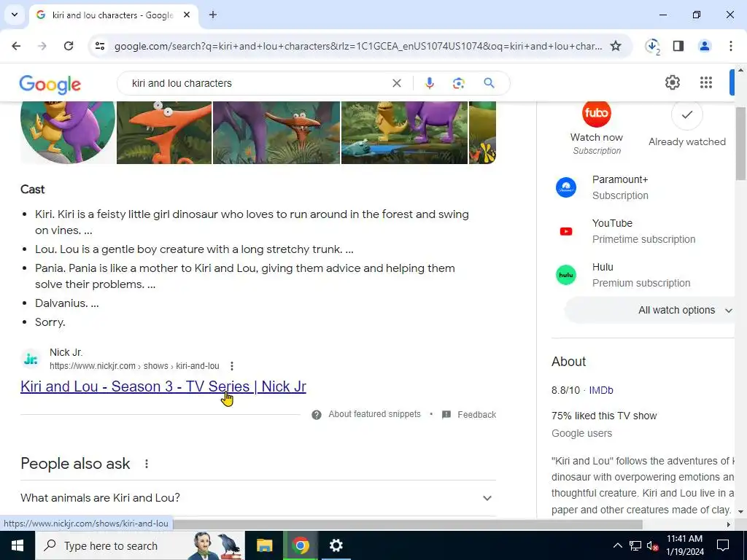The height and width of the screenshot is (560, 747).
Task: Open a new browser tab
Action: tap(213, 15)
